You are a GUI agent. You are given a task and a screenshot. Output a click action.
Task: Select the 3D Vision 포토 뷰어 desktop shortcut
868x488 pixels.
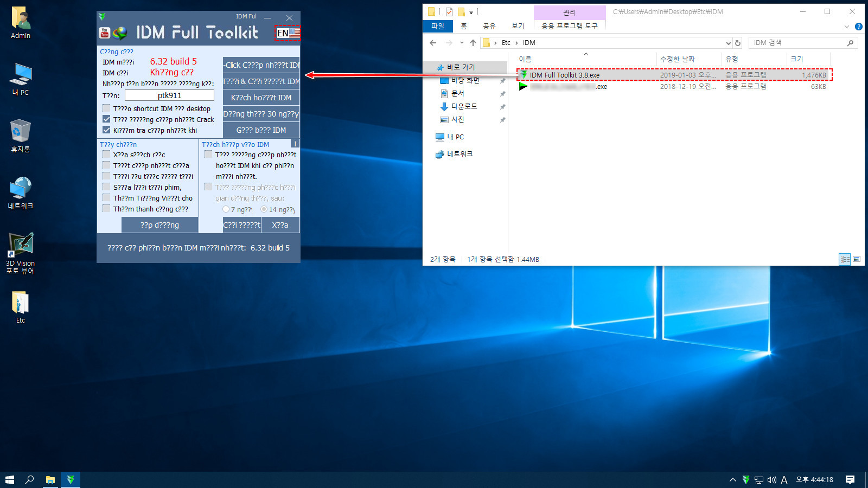click(21, 254)
